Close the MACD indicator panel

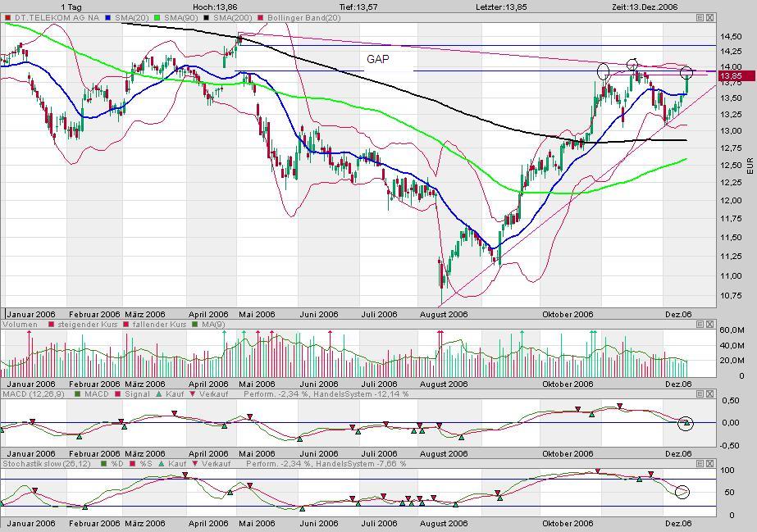tap(710, 394)
